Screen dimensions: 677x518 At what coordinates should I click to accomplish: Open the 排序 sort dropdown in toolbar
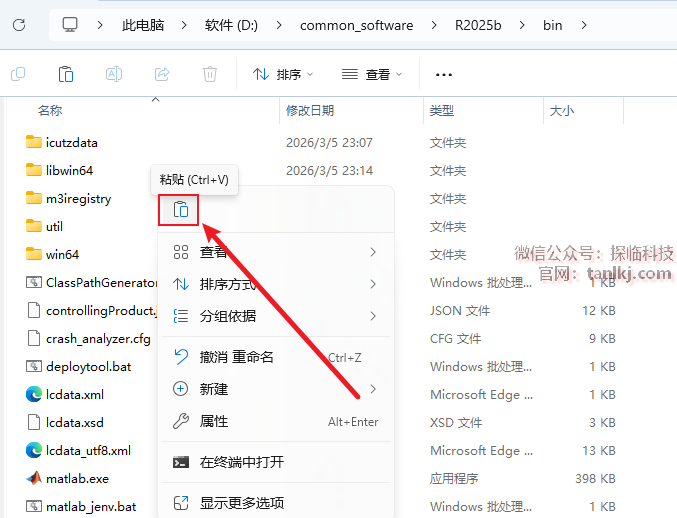pyautogui.click(x=283, y=74)
